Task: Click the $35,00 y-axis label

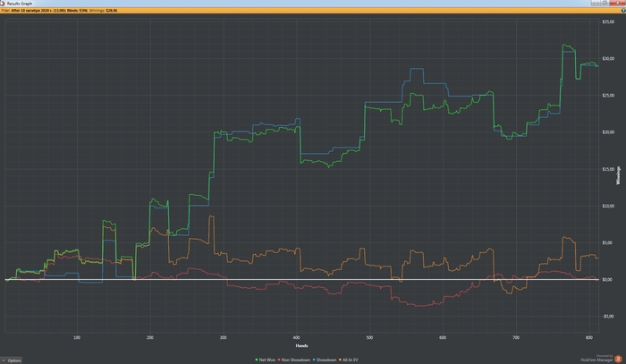Action: pos(608,22)
